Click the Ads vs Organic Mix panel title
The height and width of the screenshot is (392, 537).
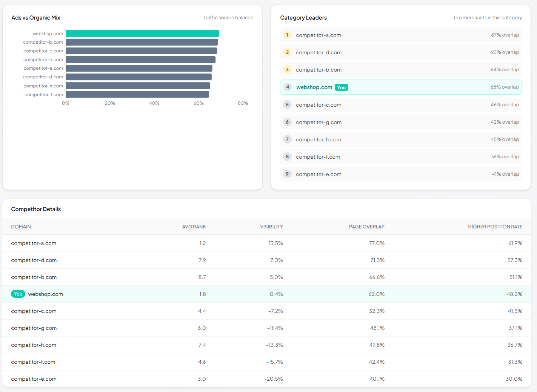click(x=35, y=17)
